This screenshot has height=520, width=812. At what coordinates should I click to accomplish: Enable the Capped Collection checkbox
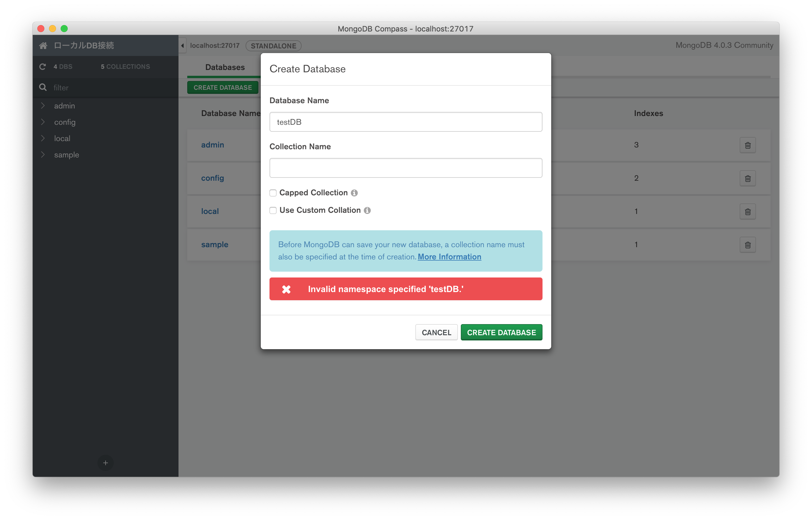273,193
